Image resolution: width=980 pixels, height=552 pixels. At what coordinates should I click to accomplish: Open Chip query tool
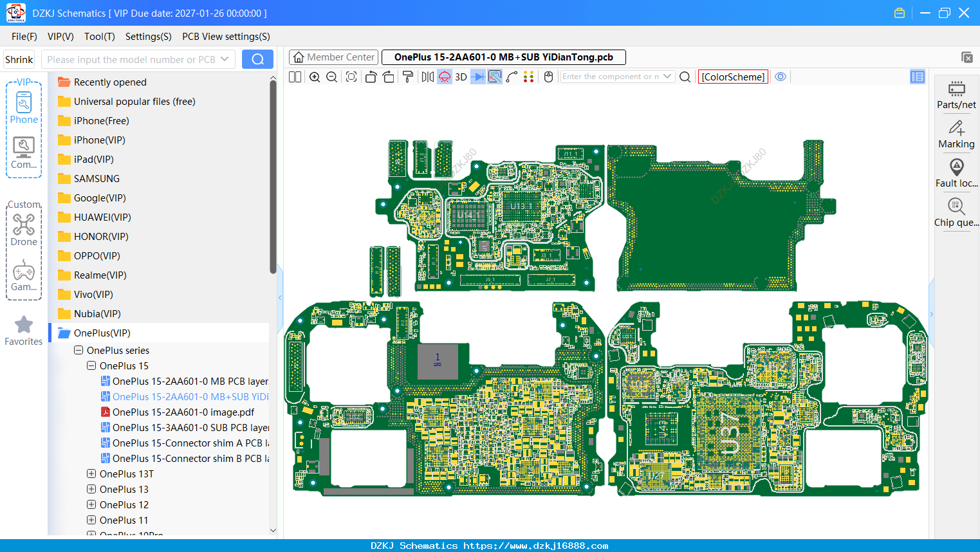tap(956, 212)
